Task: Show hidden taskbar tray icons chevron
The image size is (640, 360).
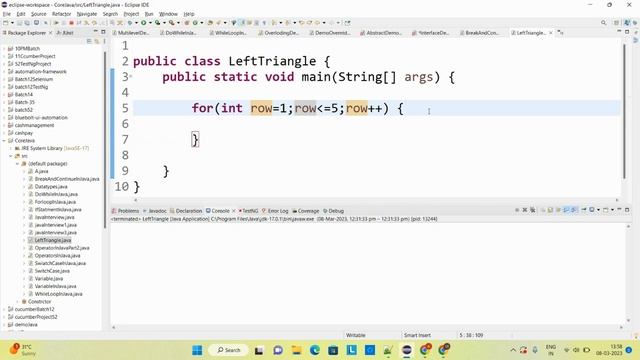Action: click(513, 350)
